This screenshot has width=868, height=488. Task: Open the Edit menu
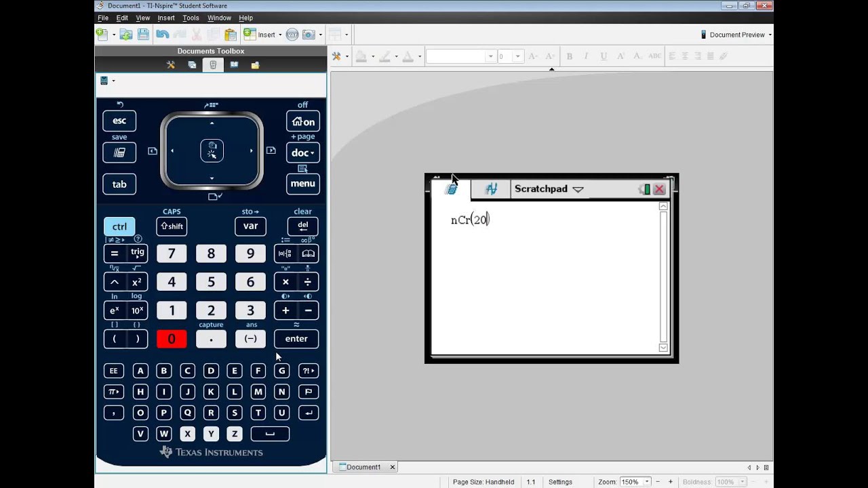pos(122,18)
